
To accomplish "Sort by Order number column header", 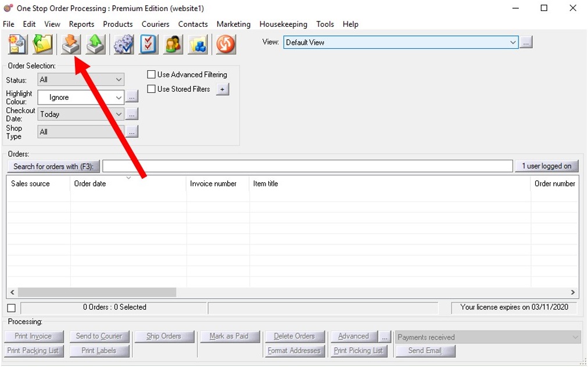I will (555, 183).
